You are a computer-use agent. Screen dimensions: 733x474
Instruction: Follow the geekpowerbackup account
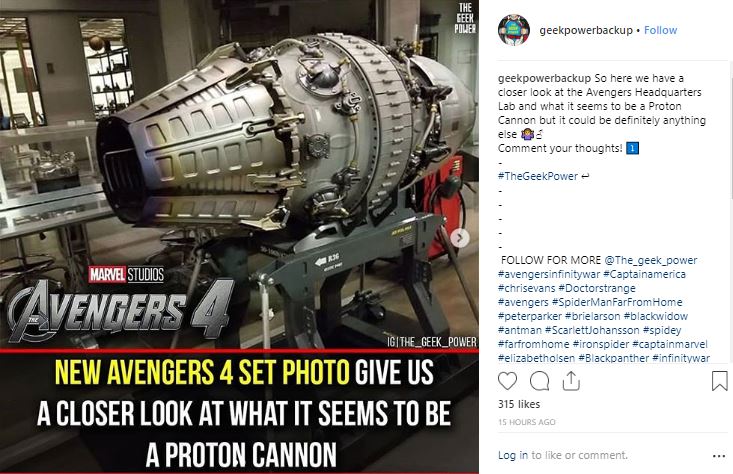click(x=660, y=30)
